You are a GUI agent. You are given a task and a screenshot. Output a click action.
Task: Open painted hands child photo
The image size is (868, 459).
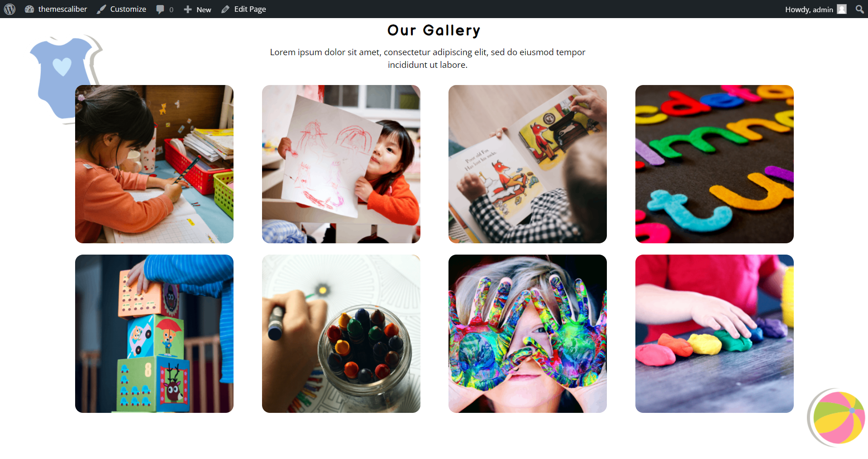click(x=528, y=334)
